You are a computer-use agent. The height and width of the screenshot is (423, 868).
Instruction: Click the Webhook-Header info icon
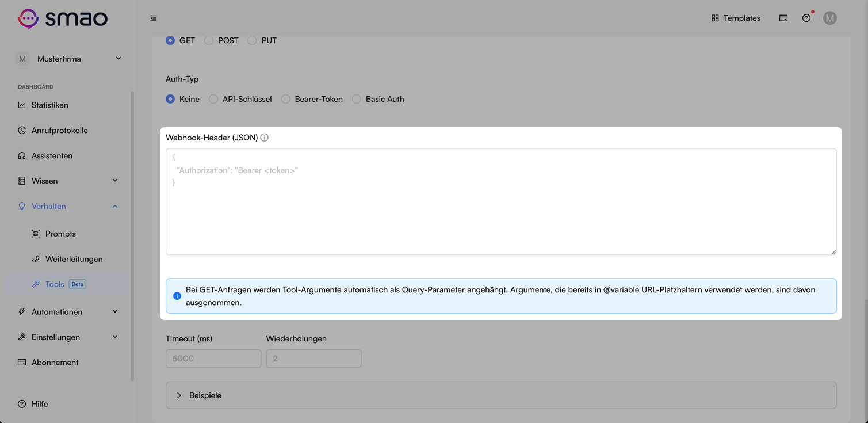[265, 138]
